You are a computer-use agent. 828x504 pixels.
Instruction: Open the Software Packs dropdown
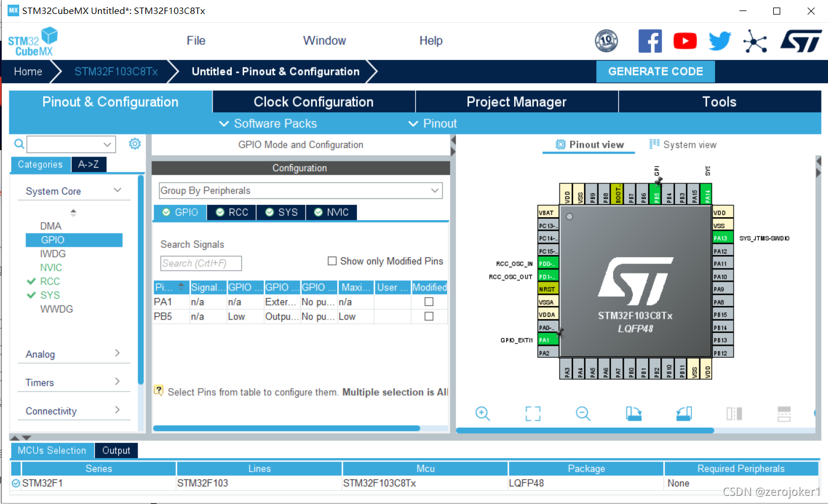click(x=268, y=123)
